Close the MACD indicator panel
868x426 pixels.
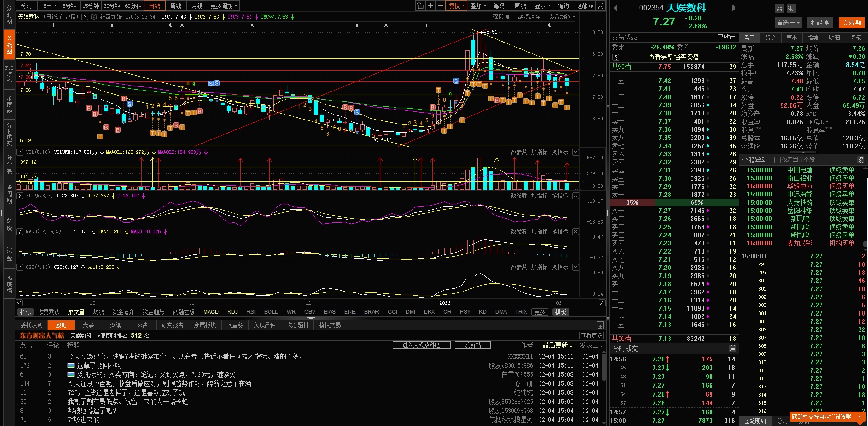[575, 231]
